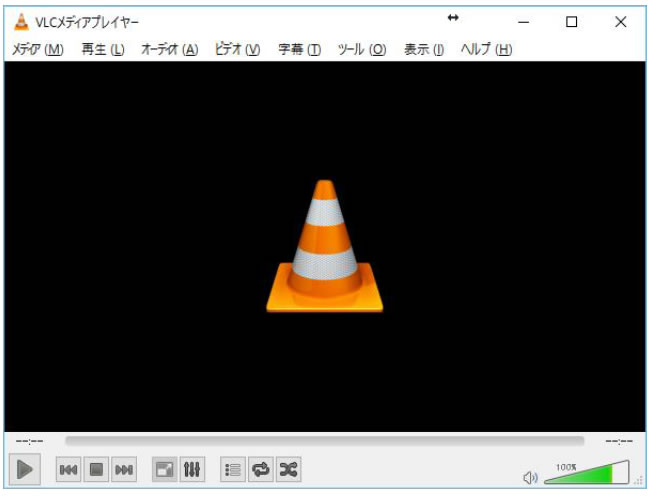Open the 再生 (L) menu
Image resolution: width=662 pixels, height=504 pixels.
pos(103,49)
